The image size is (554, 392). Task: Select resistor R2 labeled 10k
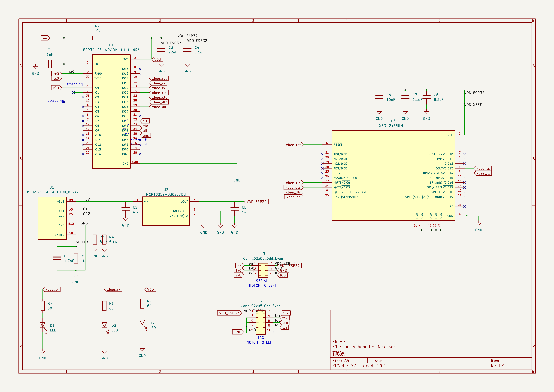(x=97, y=38)
